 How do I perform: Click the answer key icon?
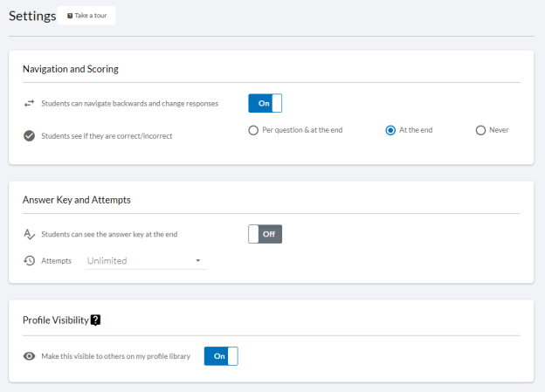[29, 234]
